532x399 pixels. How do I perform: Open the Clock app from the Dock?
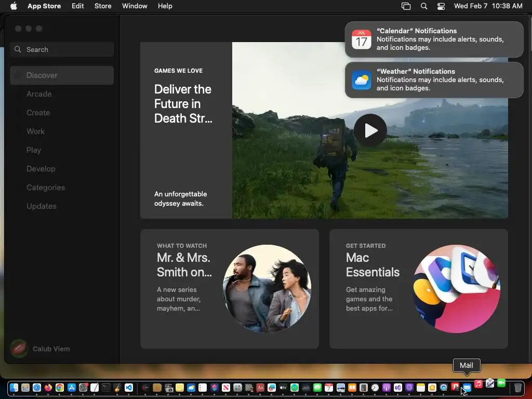click(375, 388)
